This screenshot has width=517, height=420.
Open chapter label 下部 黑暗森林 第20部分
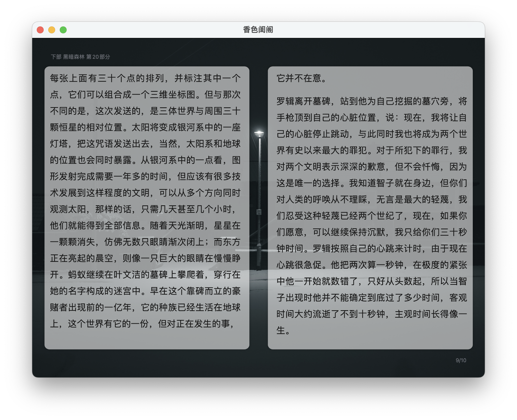(80, 57)
